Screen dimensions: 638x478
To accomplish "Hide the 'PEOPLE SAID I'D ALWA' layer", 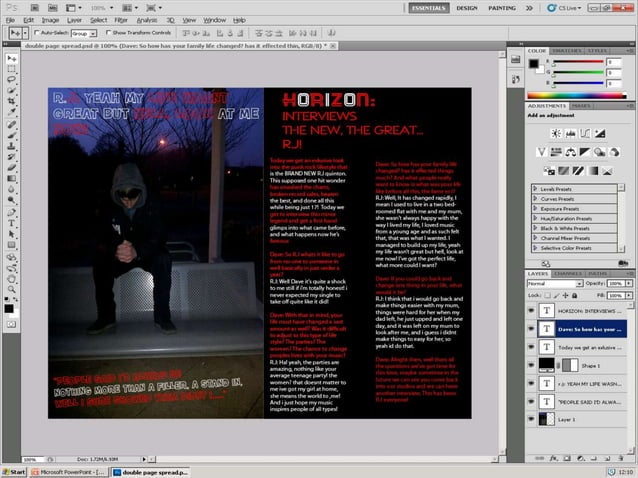I will 531,402.
